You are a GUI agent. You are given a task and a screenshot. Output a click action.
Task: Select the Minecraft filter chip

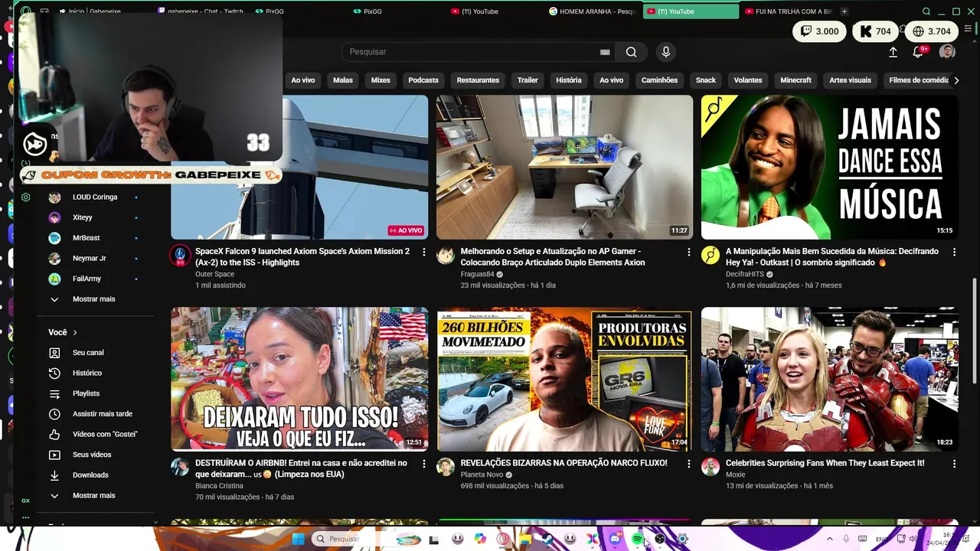click(795, 80)
